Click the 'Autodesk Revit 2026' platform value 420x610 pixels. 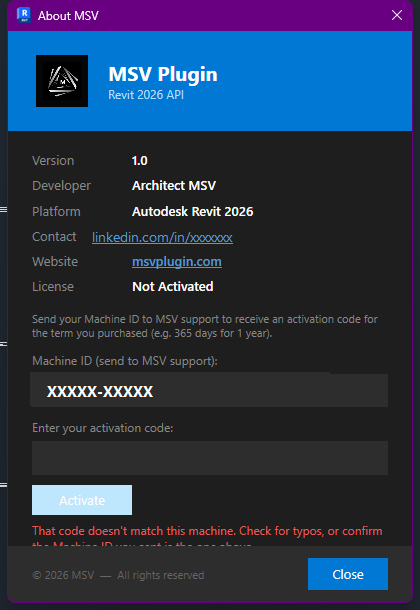coord(192,212)
